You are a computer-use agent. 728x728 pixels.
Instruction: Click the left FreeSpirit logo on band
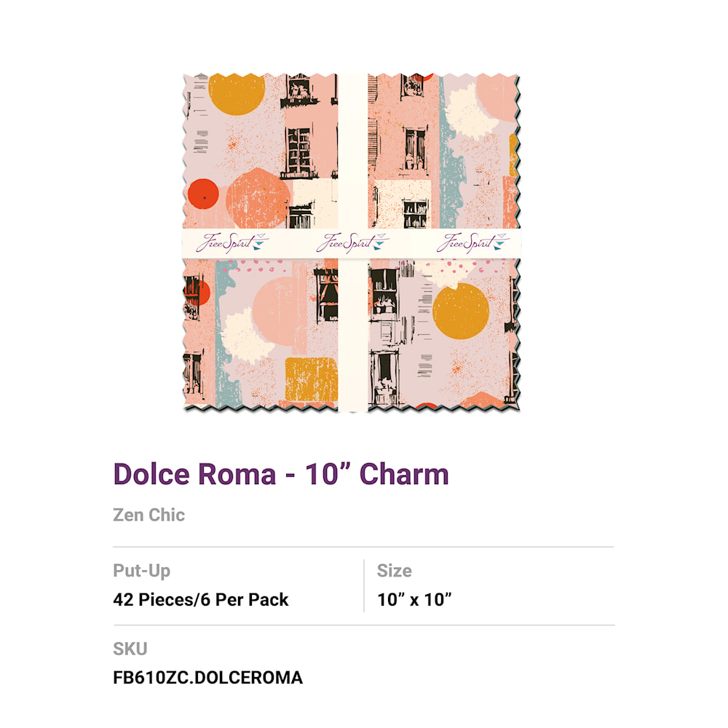232,242
